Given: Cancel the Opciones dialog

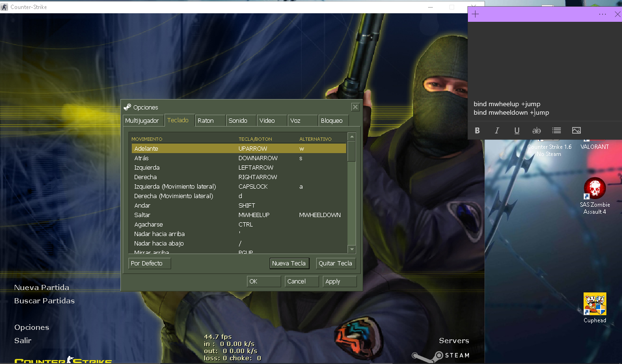Looking at the screenshot, I should pyautogui.click(x=302, y=282).
